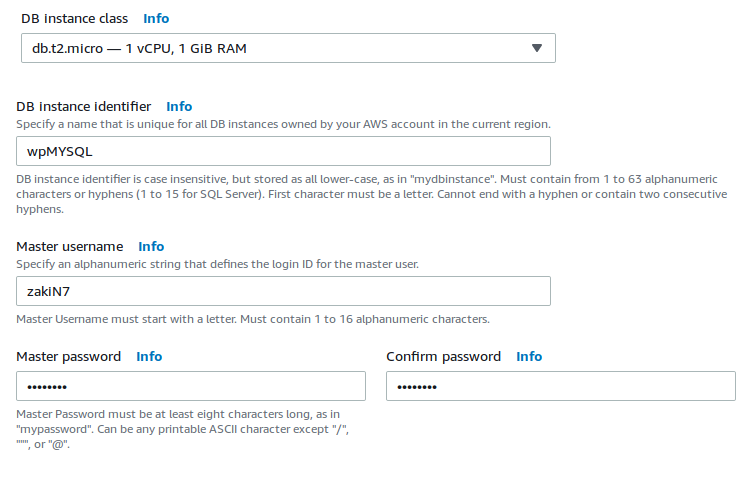Click the "Master password" label text
Viewport: 748px width, 489px height.
click(x=69, y=356)
